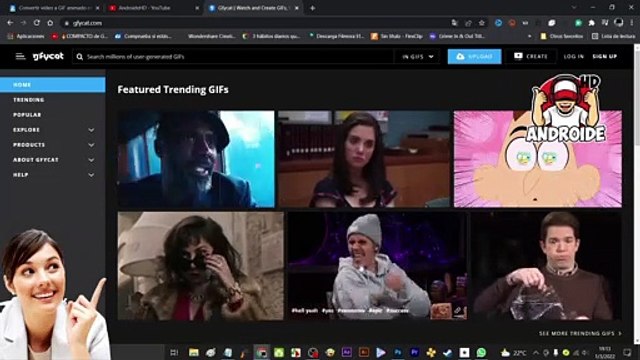This screenshot has height=360, width=640.
Task: Select Trending in the sidebar
Action: [29, 100]
